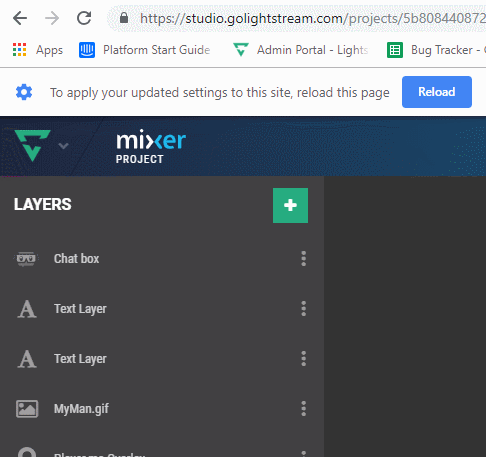Open options menu for second Text Layer
Viewport: 486px width, 457px height.
pos(303,359)
